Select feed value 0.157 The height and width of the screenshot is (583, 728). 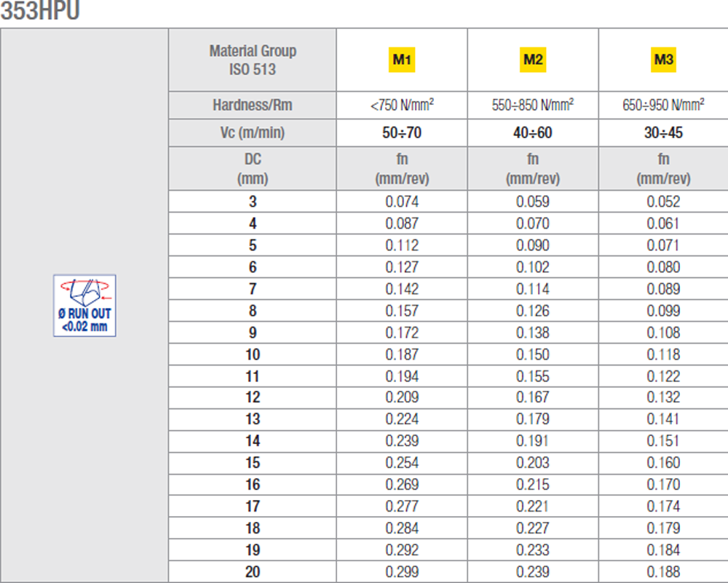(402, 311)
